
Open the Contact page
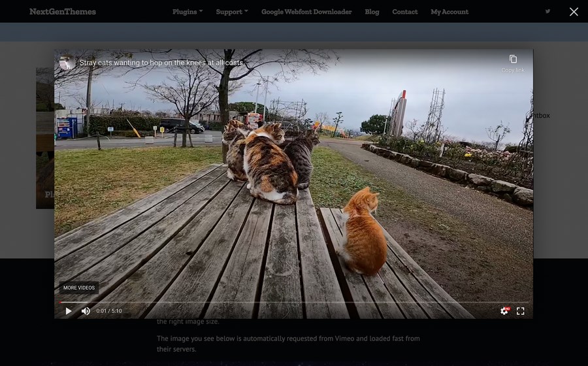(x=404, y=12)
